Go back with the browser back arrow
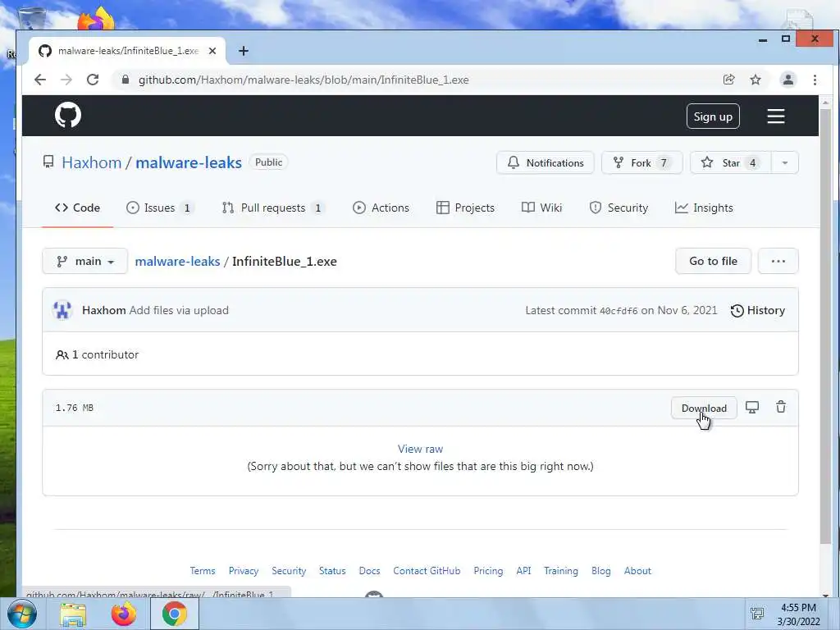This screenshot has width=840, height=630. [x=40, y=80]
